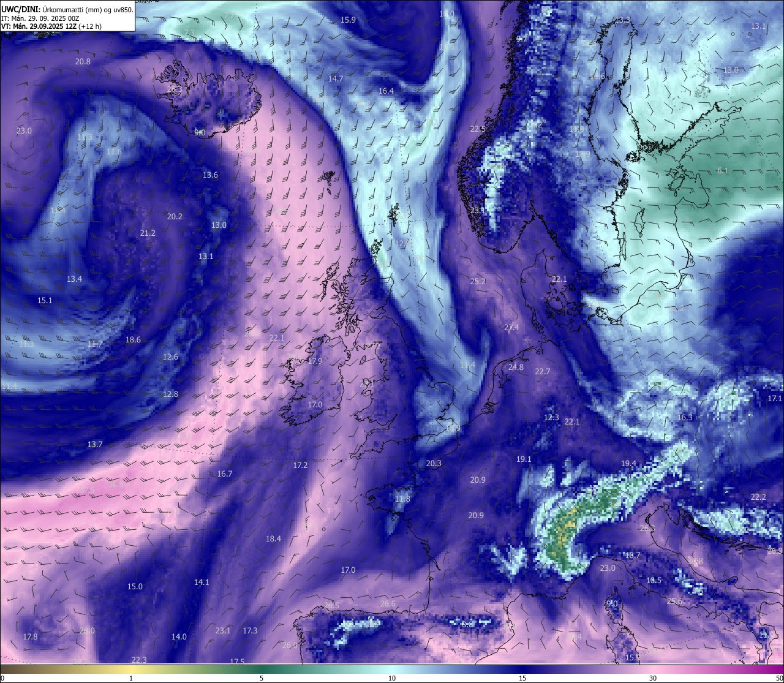Click the 17.3 value off Portugal
Viewport: 784px width, 683px height.
[x=250, y=630]
